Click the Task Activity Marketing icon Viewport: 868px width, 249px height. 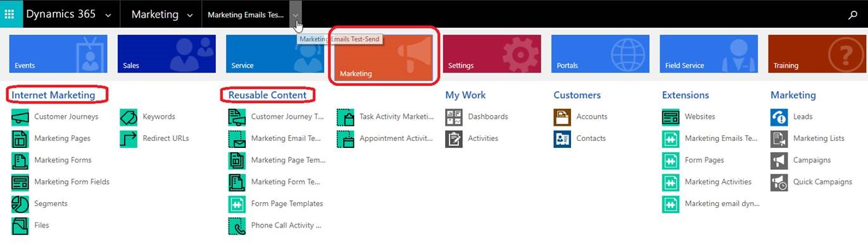(x=345, y=117)
